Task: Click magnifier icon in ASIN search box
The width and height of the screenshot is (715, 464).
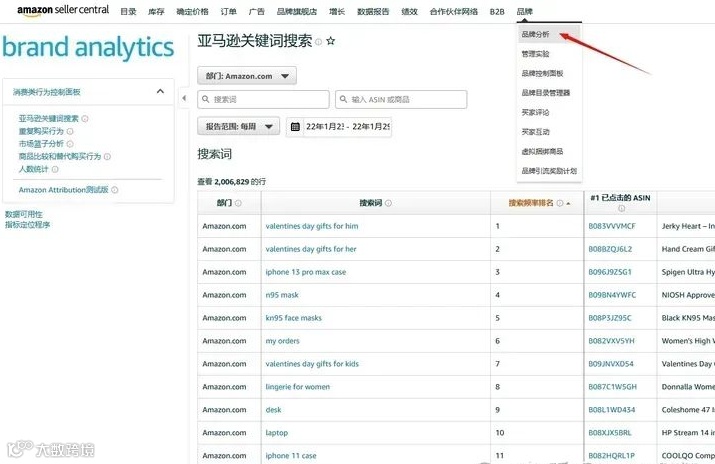Action: (343, 99)
